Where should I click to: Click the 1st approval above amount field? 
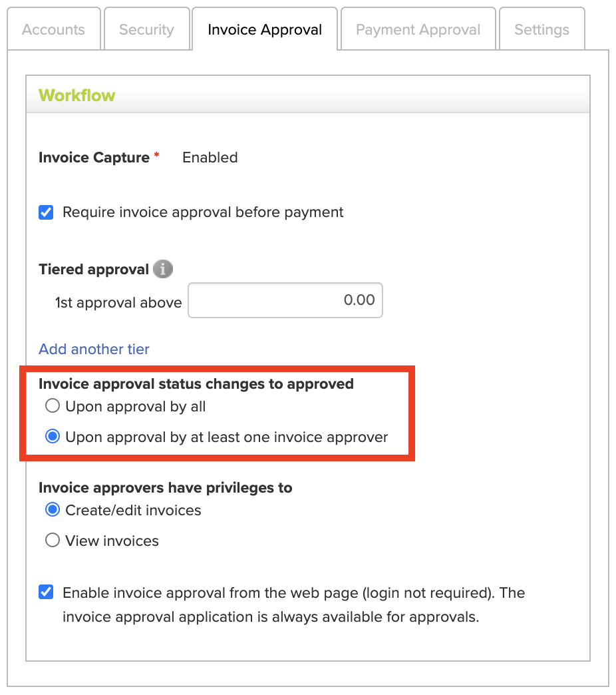285,300
